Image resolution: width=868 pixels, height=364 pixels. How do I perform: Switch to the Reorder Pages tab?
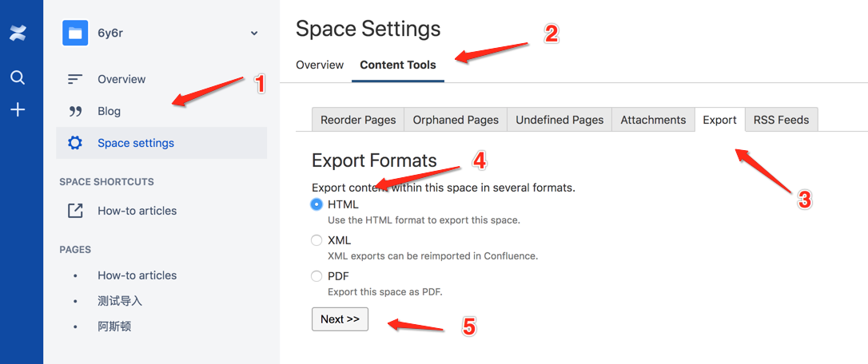[358, 120]
